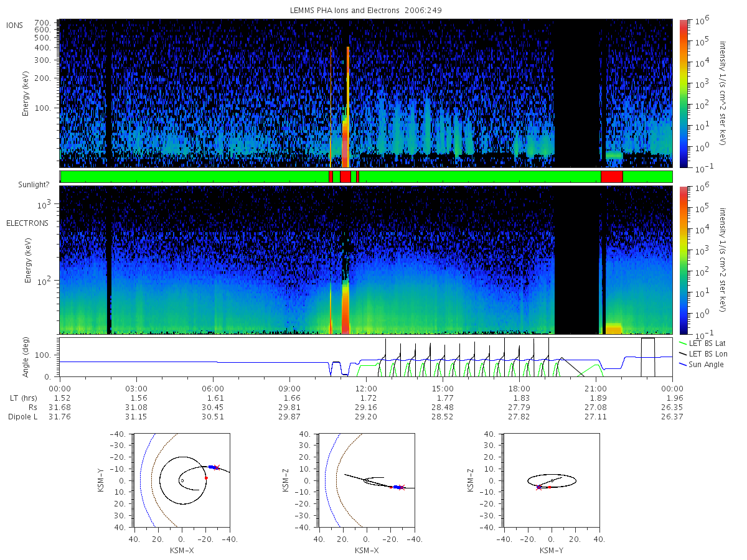Click the "12:00" time tick label
The width and height of the screenshot is (747, 560).
point(366,388)
